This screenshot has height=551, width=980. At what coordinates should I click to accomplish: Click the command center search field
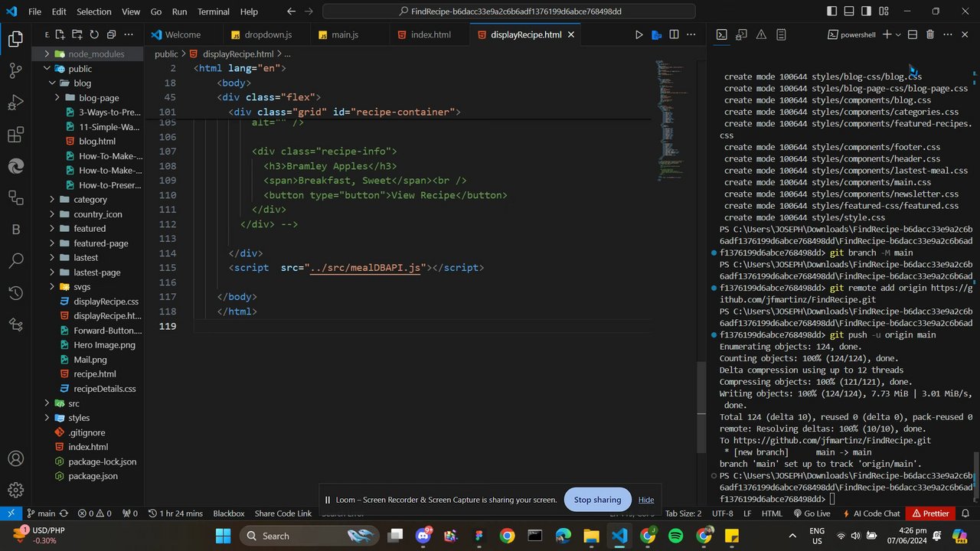(x=509, y=11)
